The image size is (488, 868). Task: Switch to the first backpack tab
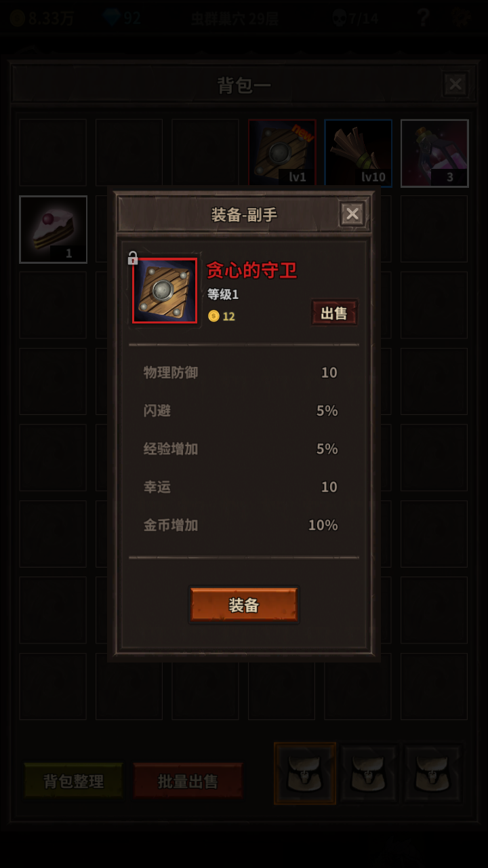[x=305, y=774]
